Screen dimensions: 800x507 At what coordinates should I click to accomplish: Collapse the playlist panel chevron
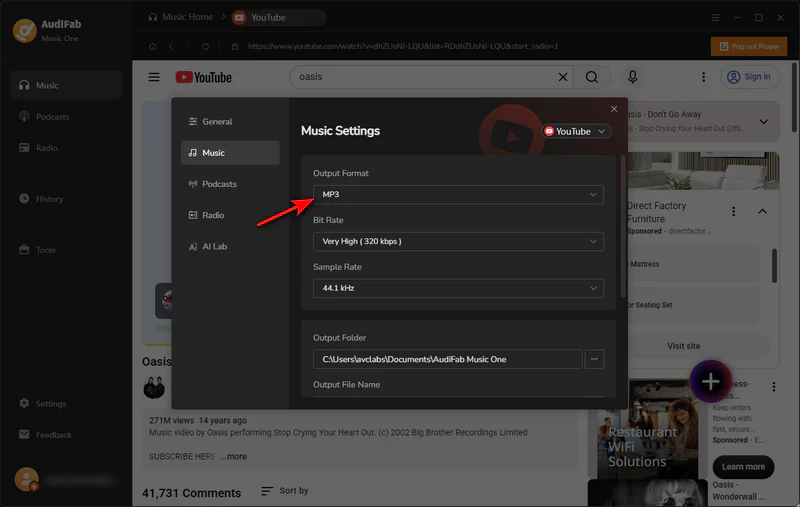763,121
